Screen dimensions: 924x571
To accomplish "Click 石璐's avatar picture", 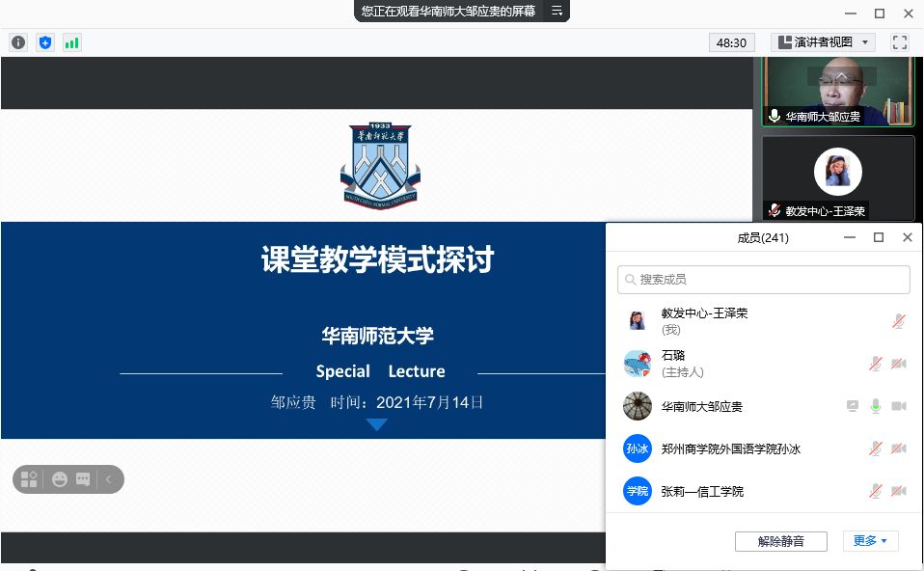I will tap(637, 364).
